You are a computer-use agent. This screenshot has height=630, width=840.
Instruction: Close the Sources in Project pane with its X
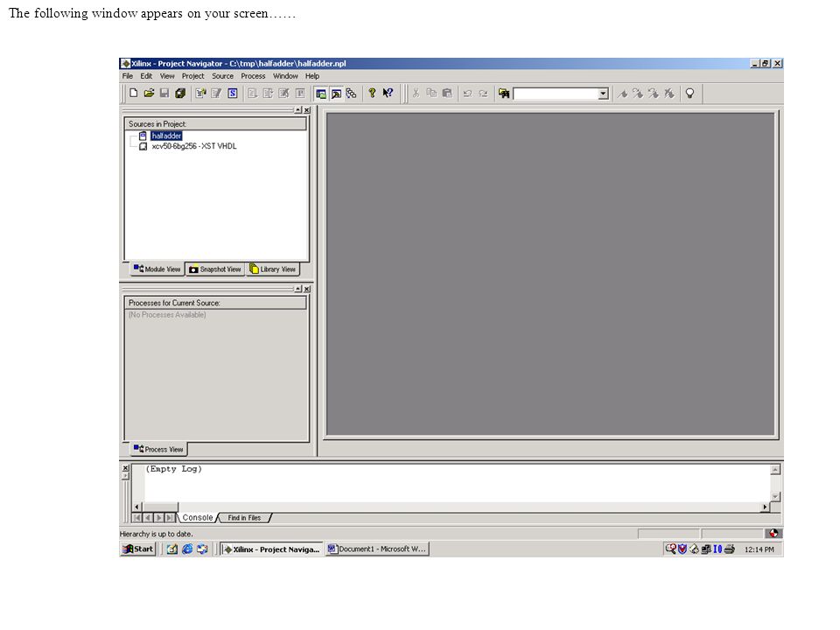307,110
